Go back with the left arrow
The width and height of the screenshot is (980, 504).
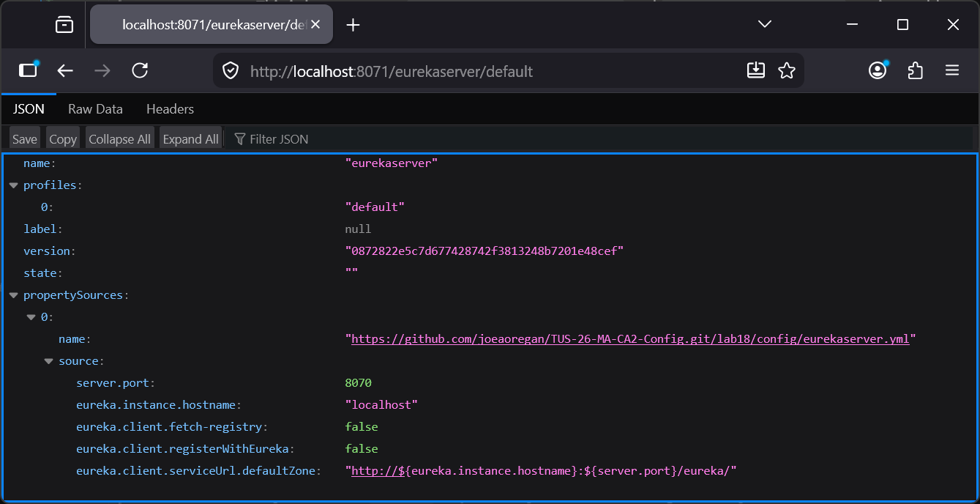[65, 70]
